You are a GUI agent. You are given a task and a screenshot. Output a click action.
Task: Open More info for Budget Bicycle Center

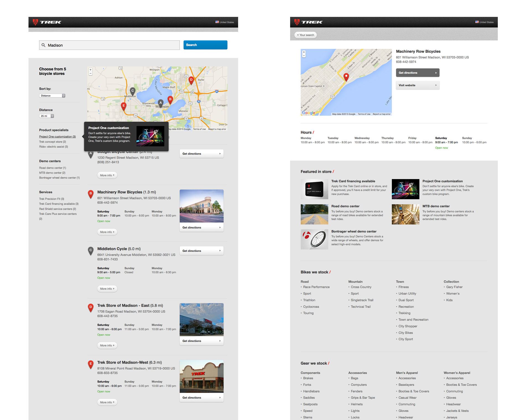pos(107,175)
